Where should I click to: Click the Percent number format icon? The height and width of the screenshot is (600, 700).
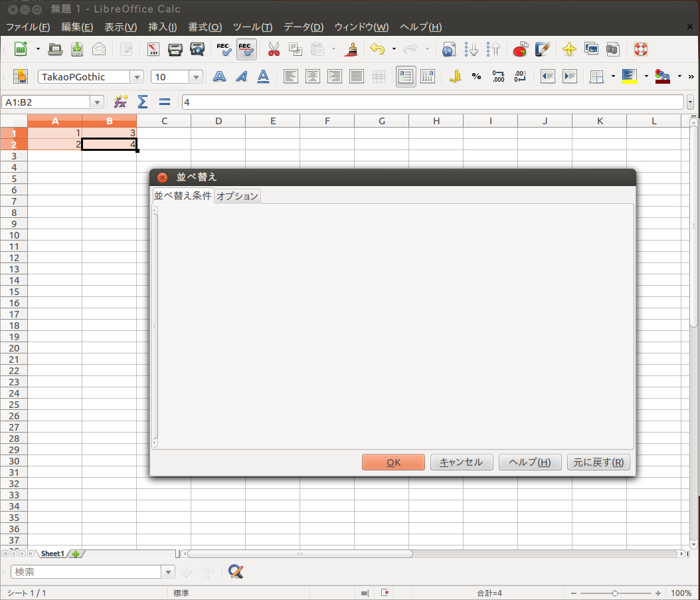click(476, 76)
